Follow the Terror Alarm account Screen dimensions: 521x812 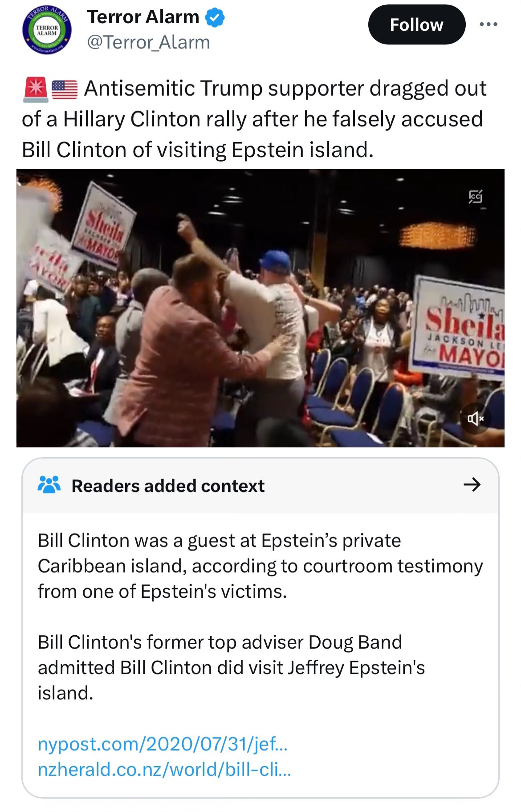coord(416,24)
